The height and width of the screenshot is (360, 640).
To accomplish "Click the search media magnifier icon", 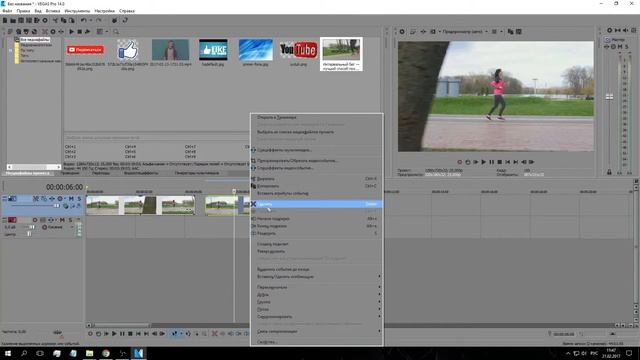I will pos(116,31).
